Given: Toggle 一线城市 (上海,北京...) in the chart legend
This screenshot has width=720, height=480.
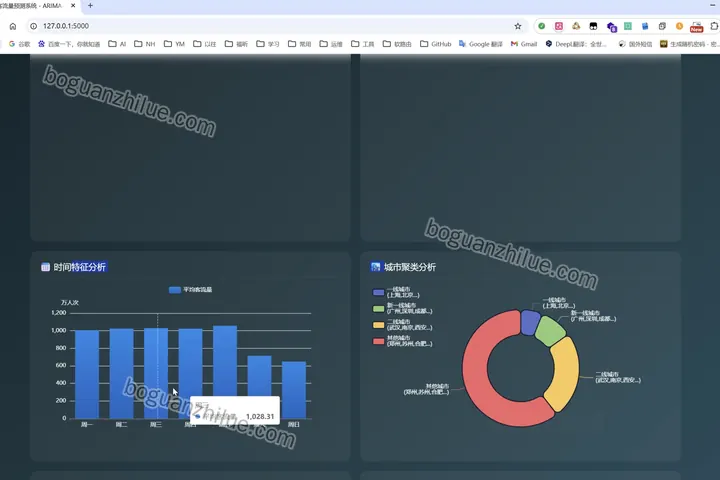Looking at the screenshot, I should (x=396, y=292).
